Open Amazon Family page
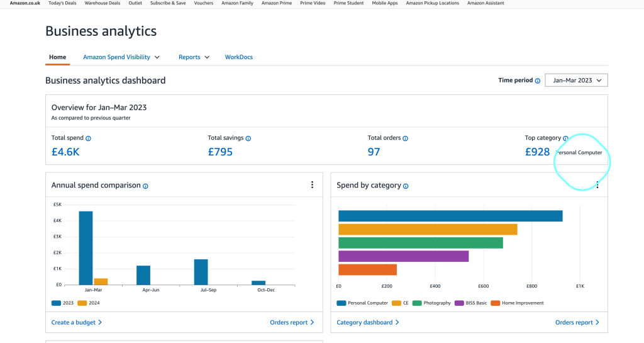This screenshot has width=644, height=343. click(237, 3)
